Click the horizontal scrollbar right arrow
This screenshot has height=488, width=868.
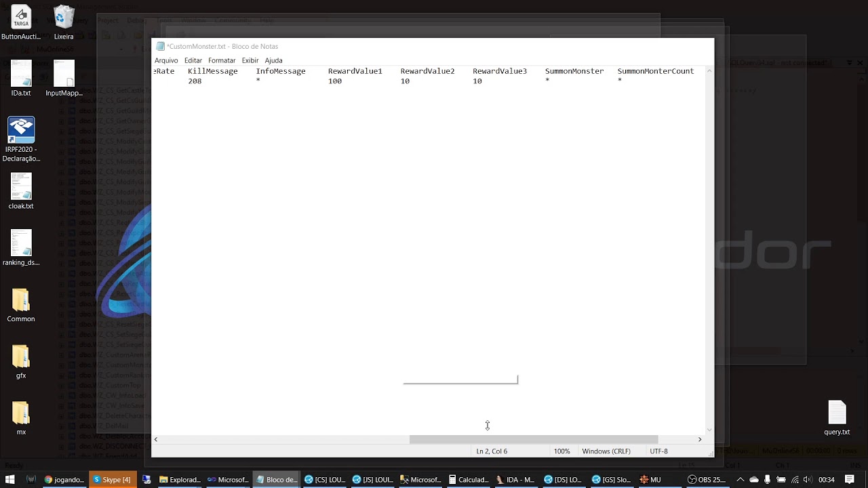click(700, 439)
